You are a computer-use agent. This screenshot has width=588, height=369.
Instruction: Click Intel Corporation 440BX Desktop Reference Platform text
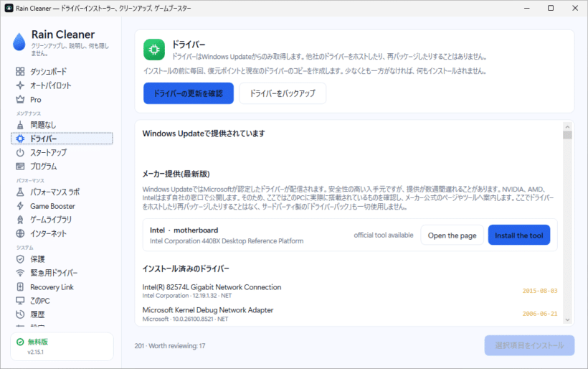point(227,241)
